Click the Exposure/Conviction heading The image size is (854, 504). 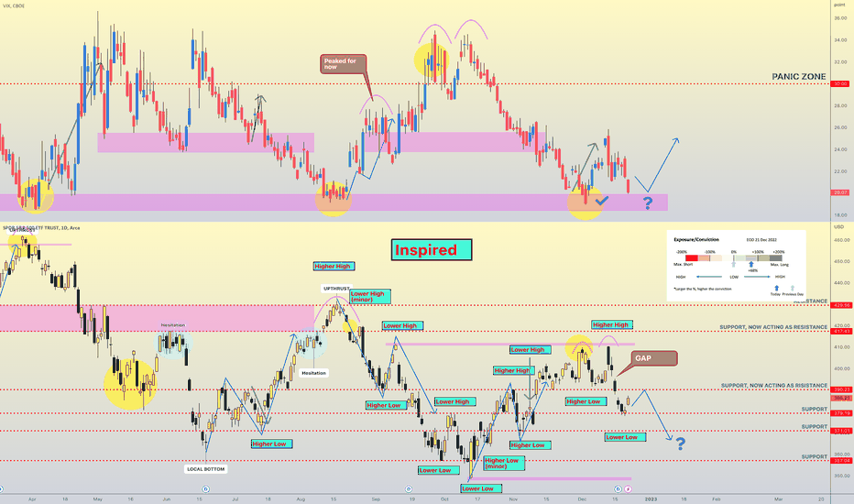pos(696,240)
